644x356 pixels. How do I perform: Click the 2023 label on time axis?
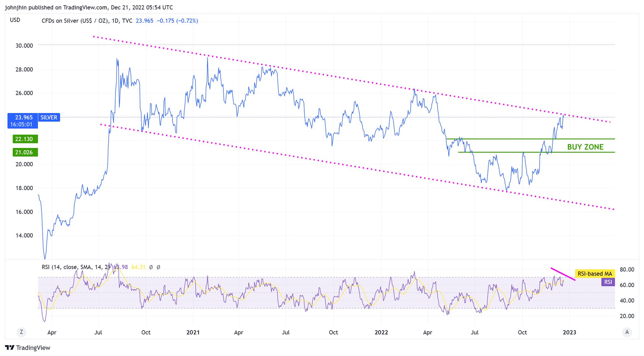pos(569,332)
